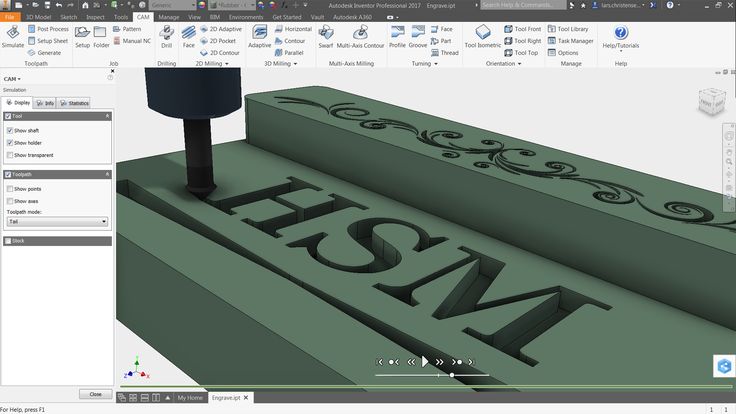Expand the CAM browser dropdown
736x414 pixels.
13,79
